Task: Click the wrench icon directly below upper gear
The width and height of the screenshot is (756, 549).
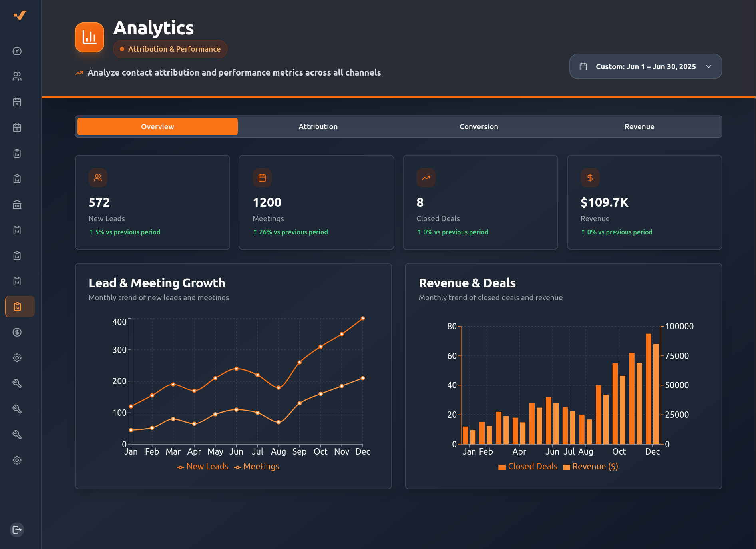Action: click(x=17, y=383)
